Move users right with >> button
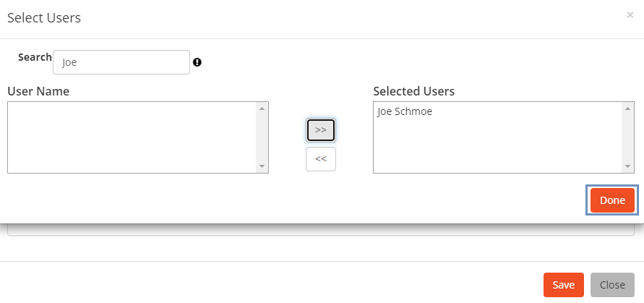The width and height of the screenshot is (644, 303). coord(321,130)
